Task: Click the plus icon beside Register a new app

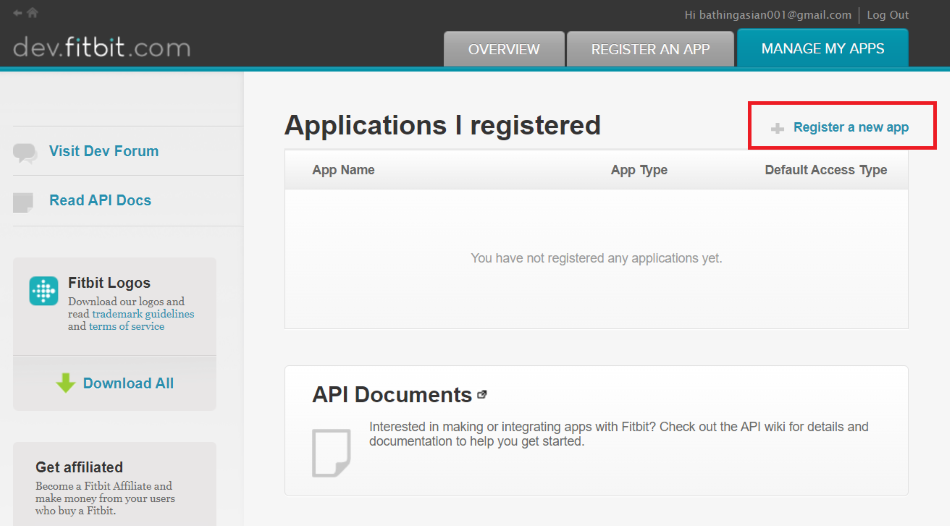Action: 777,128
